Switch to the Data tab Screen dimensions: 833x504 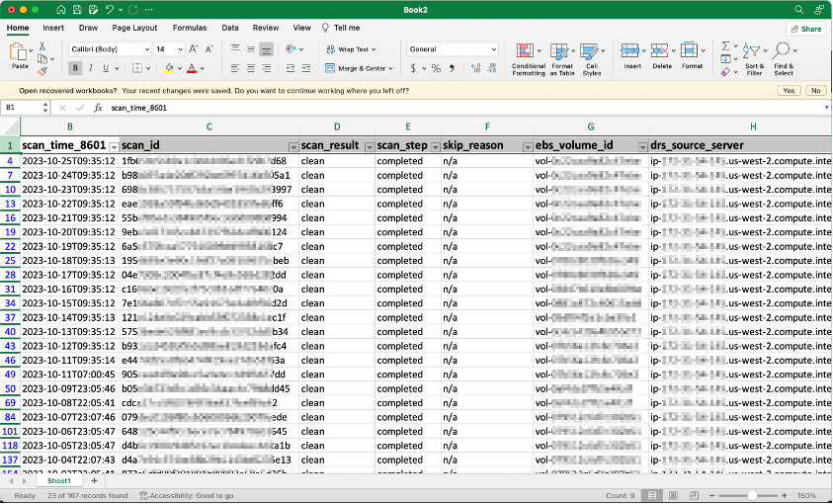click(230, 28)
